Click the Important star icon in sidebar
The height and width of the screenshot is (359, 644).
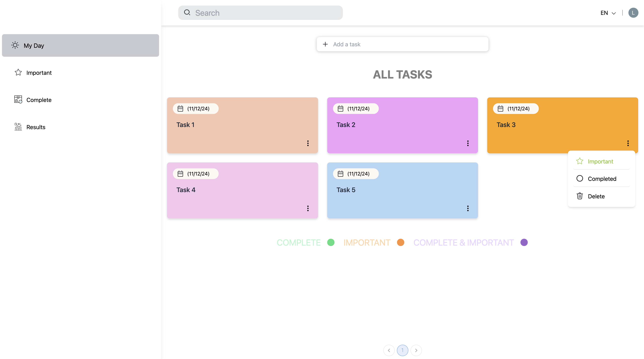pyautogui.click(x=18, y=72)
